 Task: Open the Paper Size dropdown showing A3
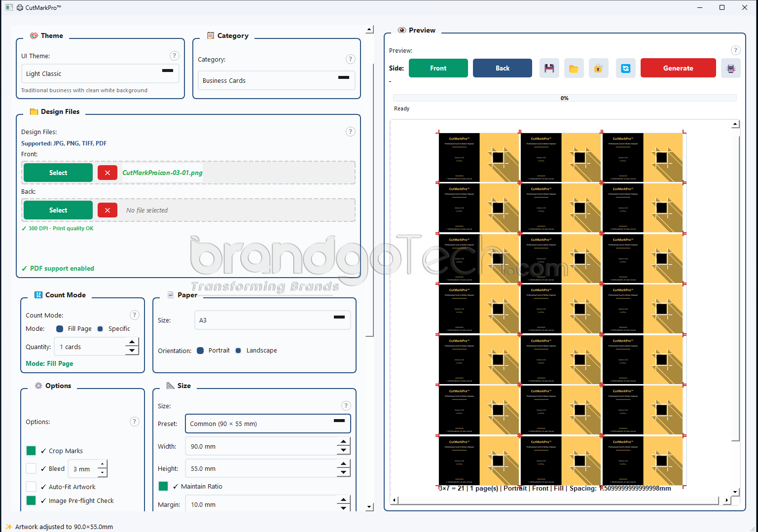272,319
